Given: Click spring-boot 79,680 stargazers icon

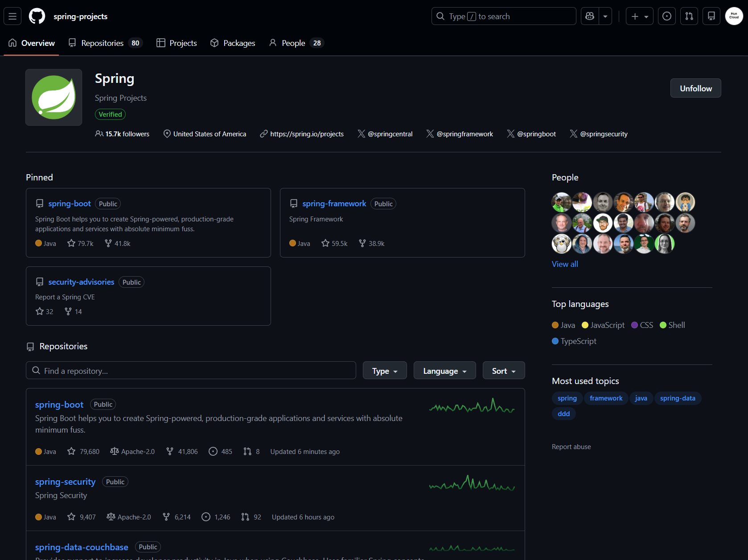Looking at the screenshot, I should pyautogui.click(x=71, y=451).
